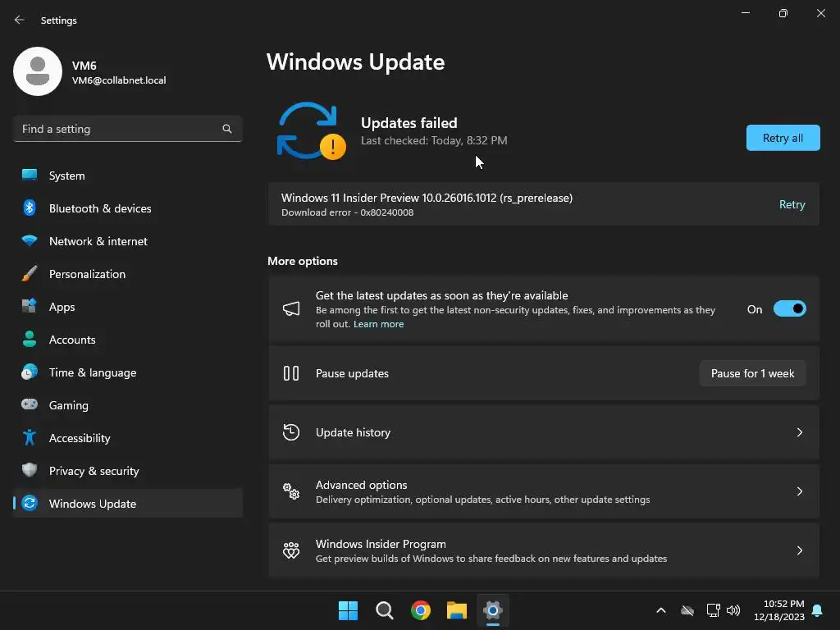The image size is (840, 630).
Task: Click the Network Wi-Fi icon in sidebar
Action: click(30, 240)
